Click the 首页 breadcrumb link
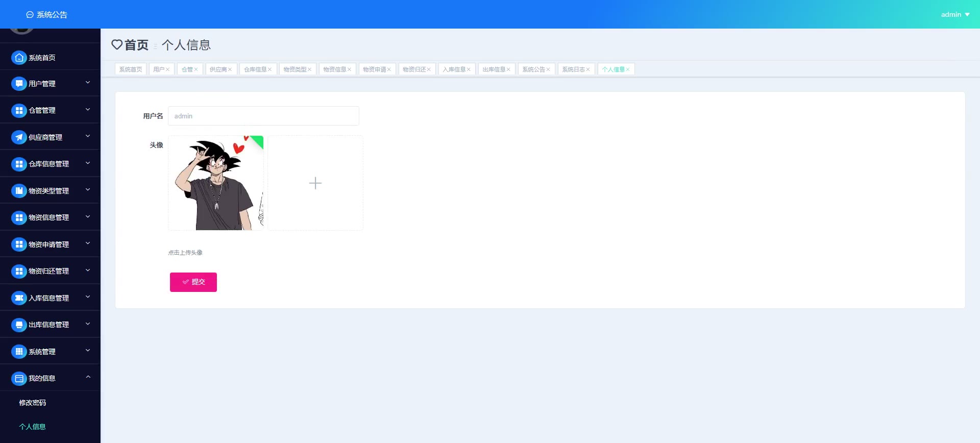The width and height of the screenshot is (980, 443). (x=136, y=45)
